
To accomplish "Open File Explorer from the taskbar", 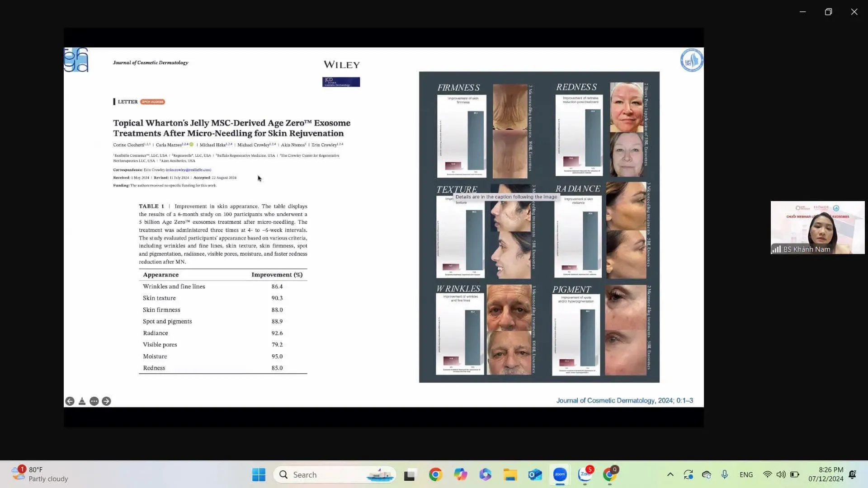I will coord(510,474).
